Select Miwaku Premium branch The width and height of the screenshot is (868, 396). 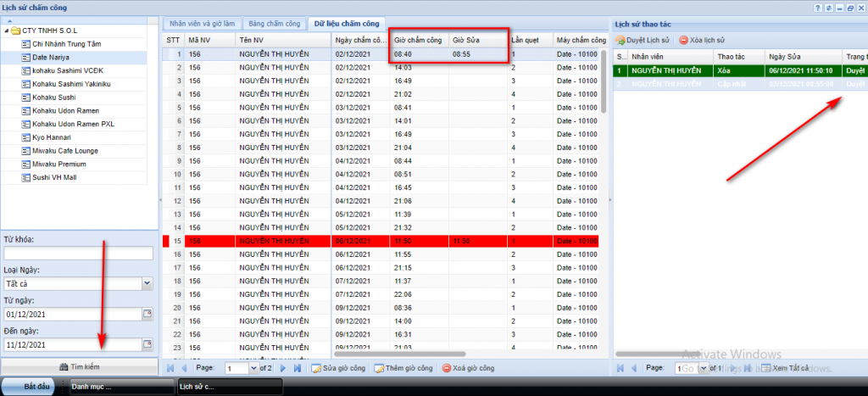coord(59,165)
